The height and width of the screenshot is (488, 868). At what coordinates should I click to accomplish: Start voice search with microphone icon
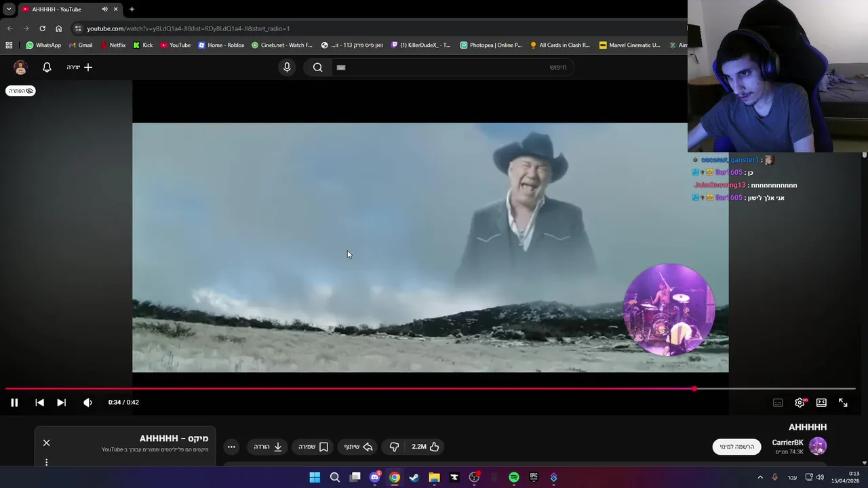pos(287,67)
